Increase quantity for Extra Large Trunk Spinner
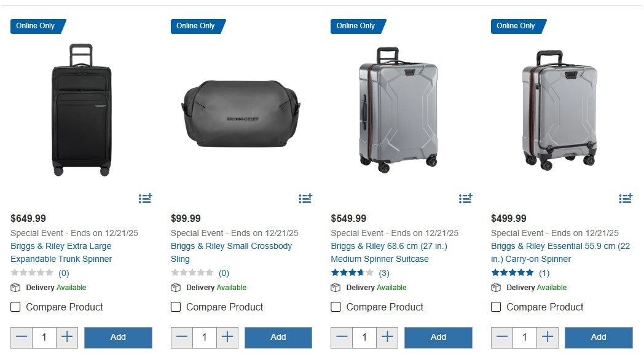 pos(68,337)
